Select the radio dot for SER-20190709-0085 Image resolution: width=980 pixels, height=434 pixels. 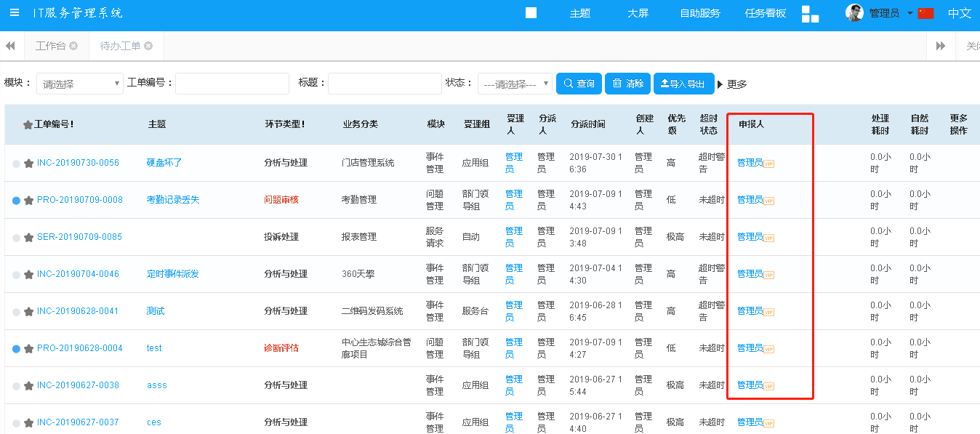17,237
